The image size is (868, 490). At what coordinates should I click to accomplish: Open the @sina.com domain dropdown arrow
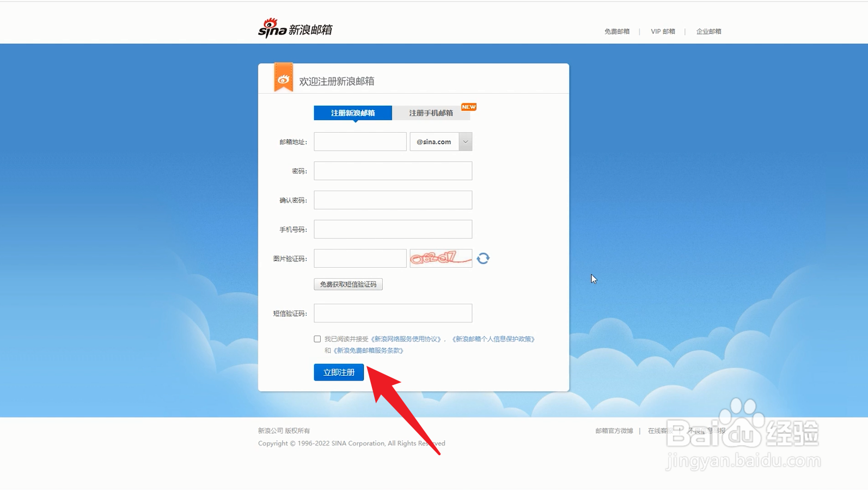pos(466,142)
